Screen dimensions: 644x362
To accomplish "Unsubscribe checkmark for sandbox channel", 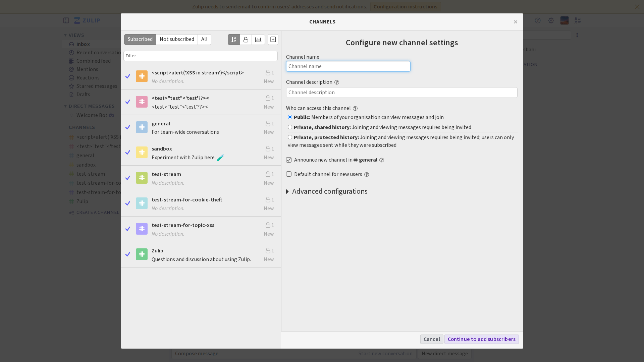I will click(x=128, y=153).
